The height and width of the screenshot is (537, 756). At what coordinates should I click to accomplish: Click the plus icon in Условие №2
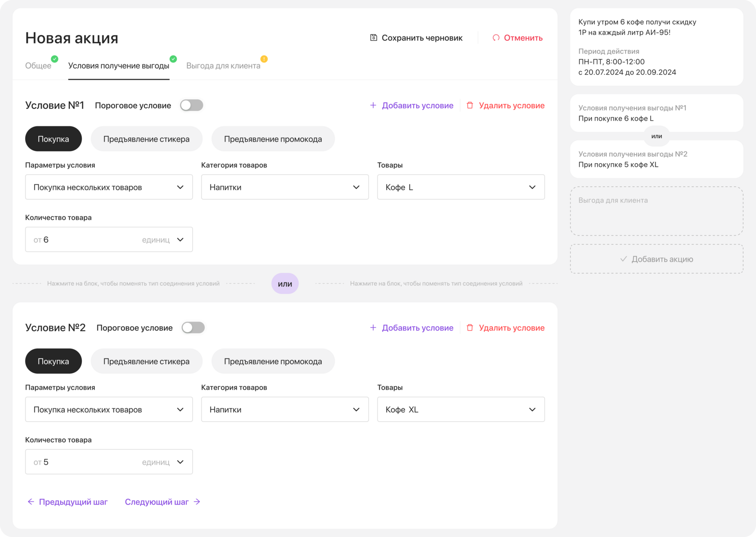(373, 328)
